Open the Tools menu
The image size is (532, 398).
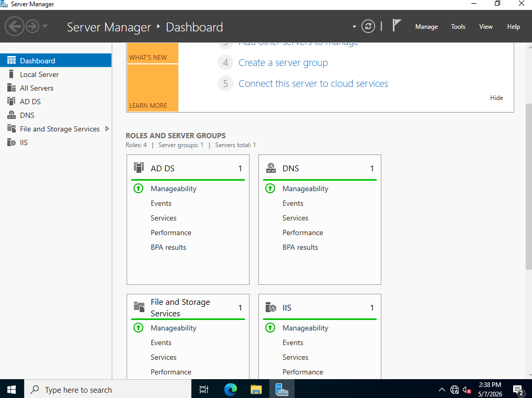tap(458, 27)
